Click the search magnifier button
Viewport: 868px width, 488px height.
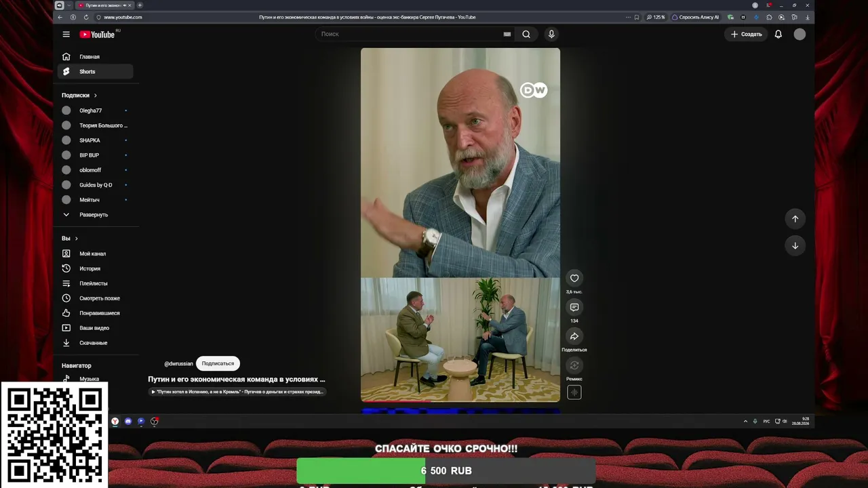tap(526, 34)
